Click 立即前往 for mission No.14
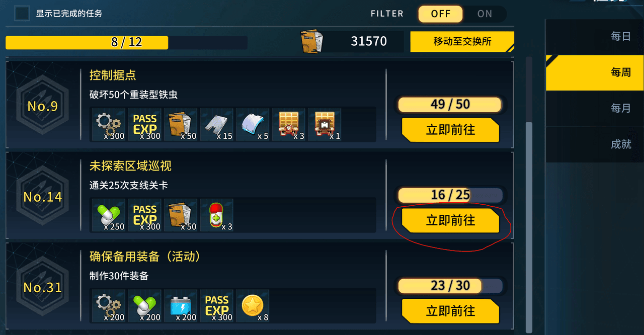This screenshot has height=335, width=644. click(x=450, y=221)
